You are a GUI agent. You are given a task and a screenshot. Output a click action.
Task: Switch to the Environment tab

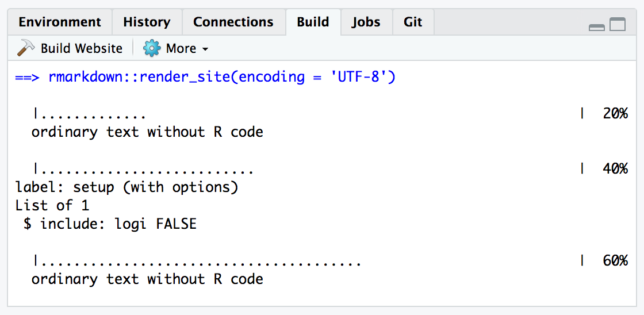(60, 22)
